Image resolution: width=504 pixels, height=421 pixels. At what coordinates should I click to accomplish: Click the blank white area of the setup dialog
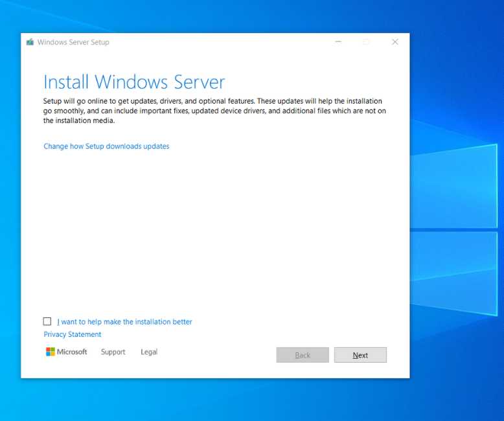(214, 233)
